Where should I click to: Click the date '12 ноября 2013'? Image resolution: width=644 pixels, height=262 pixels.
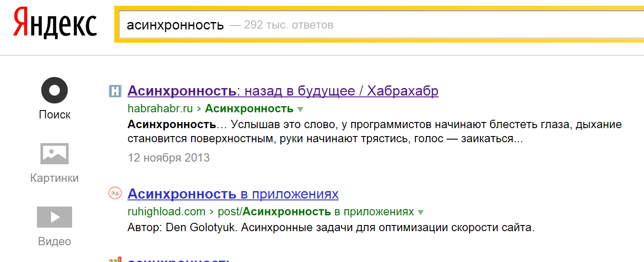pyautogui.click(x=169, y=157)
